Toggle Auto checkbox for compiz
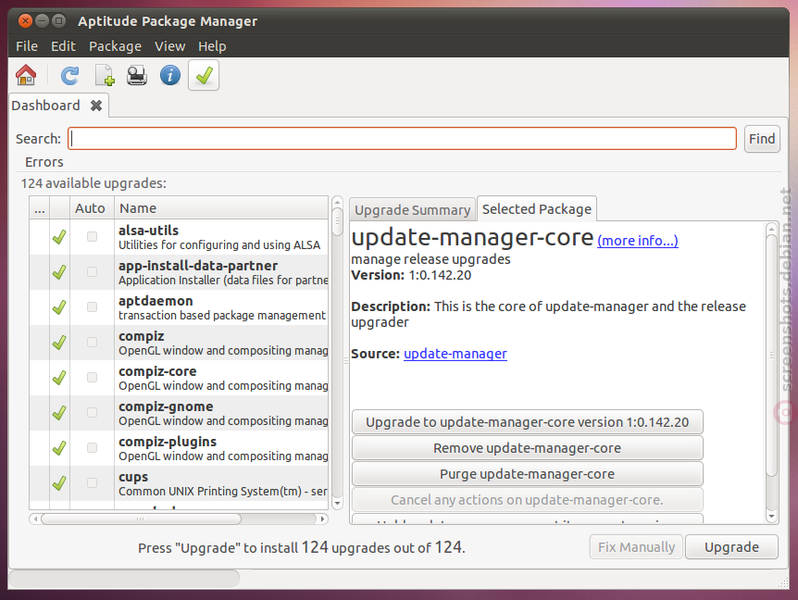The height and width of the screenshot is (600, 798). tap(92, 342)
